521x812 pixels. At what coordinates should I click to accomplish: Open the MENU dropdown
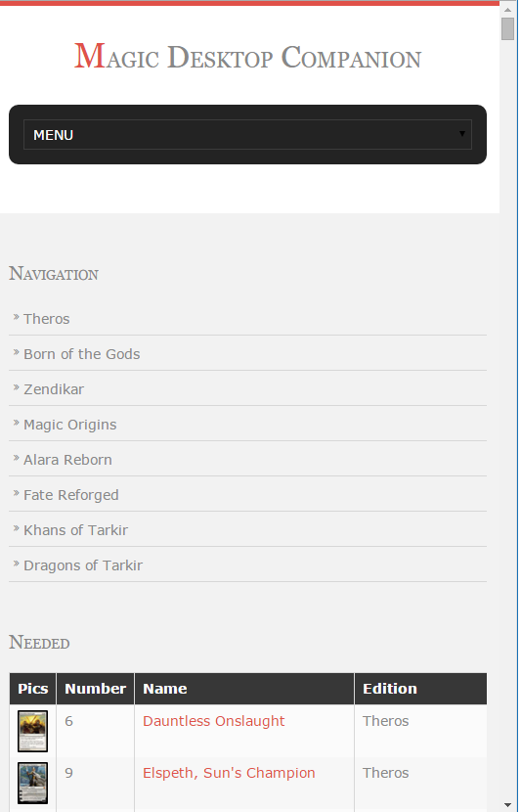click(248, 135)
